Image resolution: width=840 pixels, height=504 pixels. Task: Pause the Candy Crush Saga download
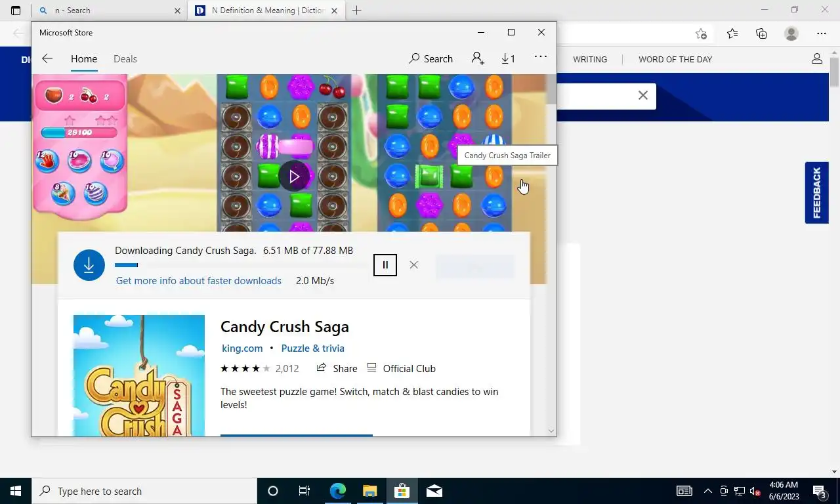coord(385,265)
